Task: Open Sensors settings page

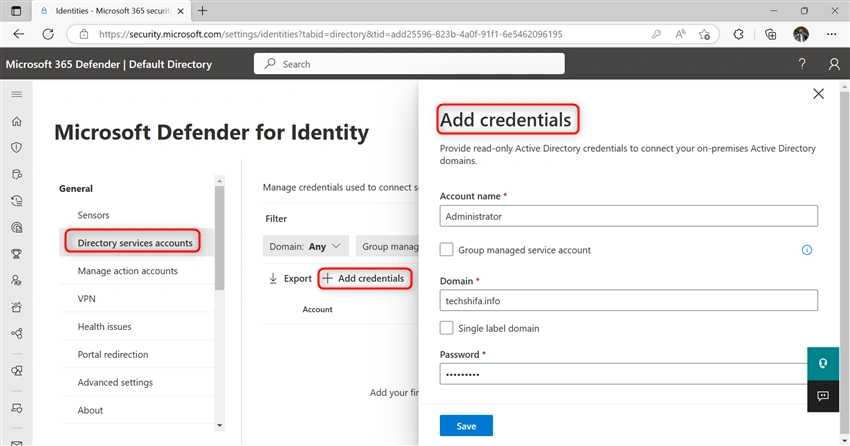Action: click(x=93, y=215)
